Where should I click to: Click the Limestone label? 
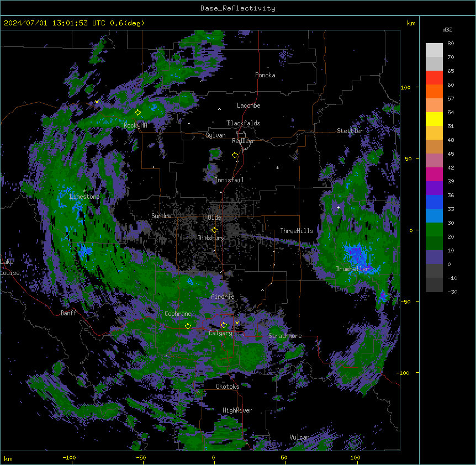click(84, 197)
